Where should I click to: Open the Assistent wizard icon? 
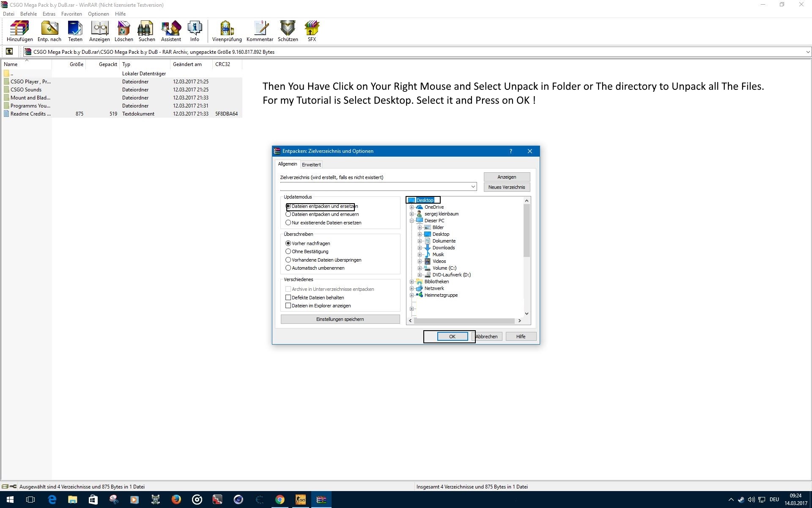(x=171, y=31)
